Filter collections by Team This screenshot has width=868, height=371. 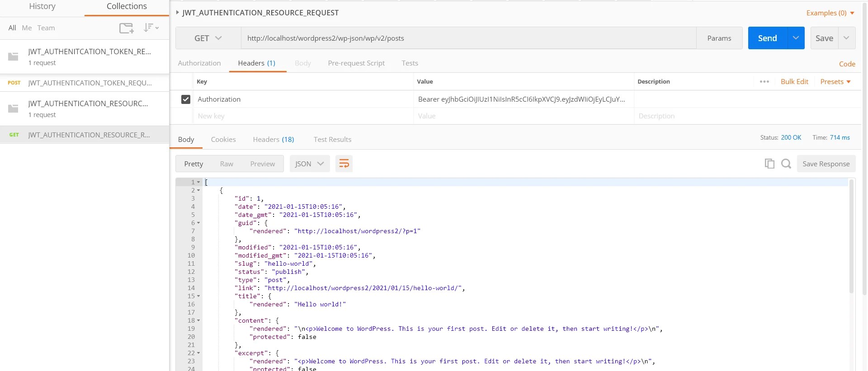pos(46,28)
